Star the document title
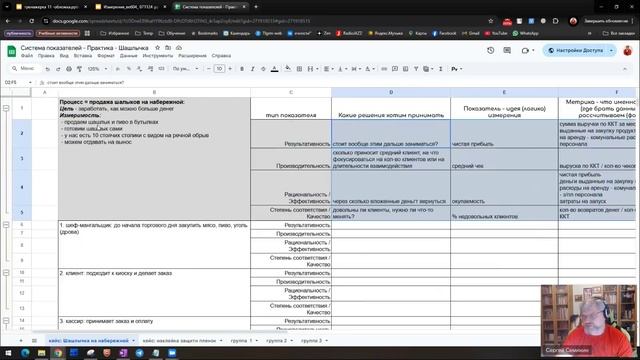The width and height of the screenshot is (640, 360). click(158, 48)
